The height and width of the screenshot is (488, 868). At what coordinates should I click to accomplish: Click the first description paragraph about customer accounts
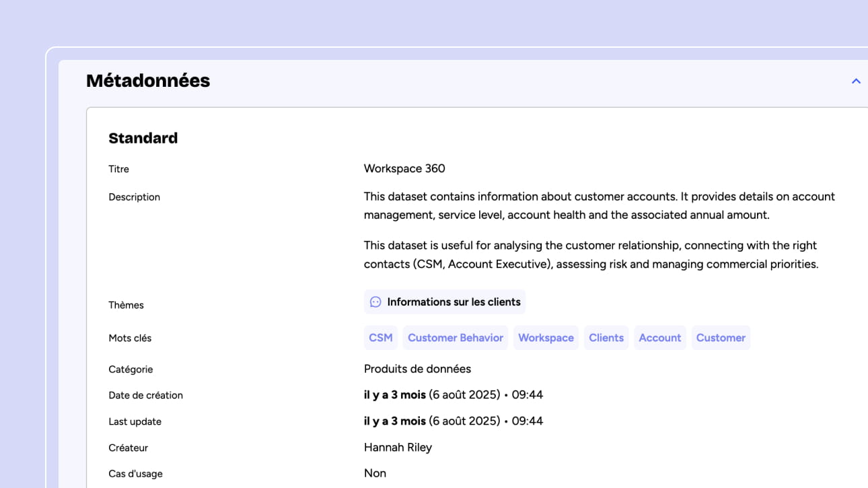[599, 205]
